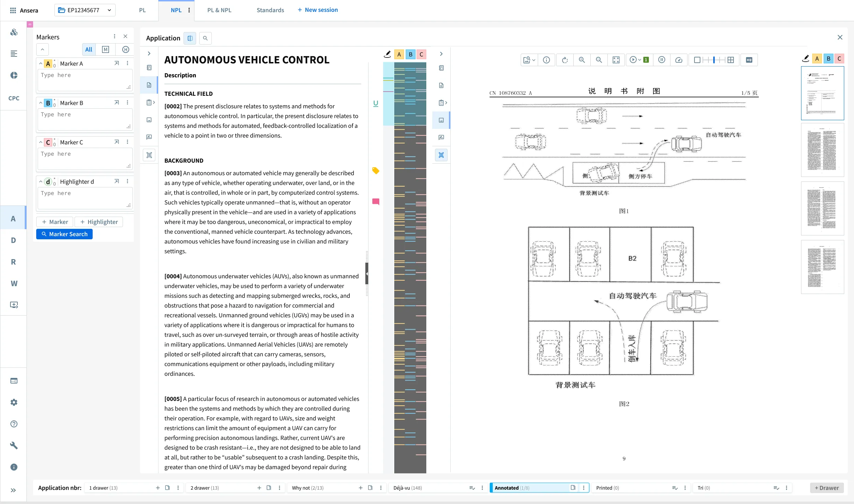This screenshot has height=504, width=854.
Task: Click the search icon beside Application
Action: point(205,38)
